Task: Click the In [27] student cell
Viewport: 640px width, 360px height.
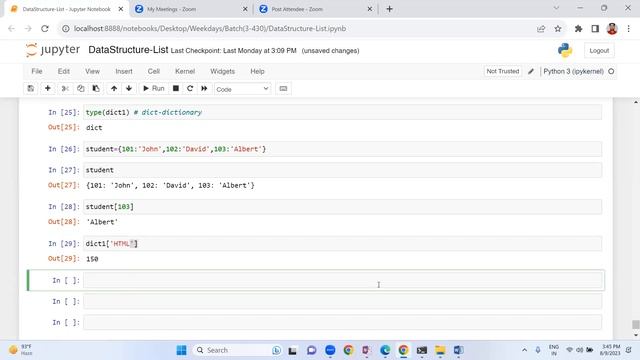Action: 342,170
